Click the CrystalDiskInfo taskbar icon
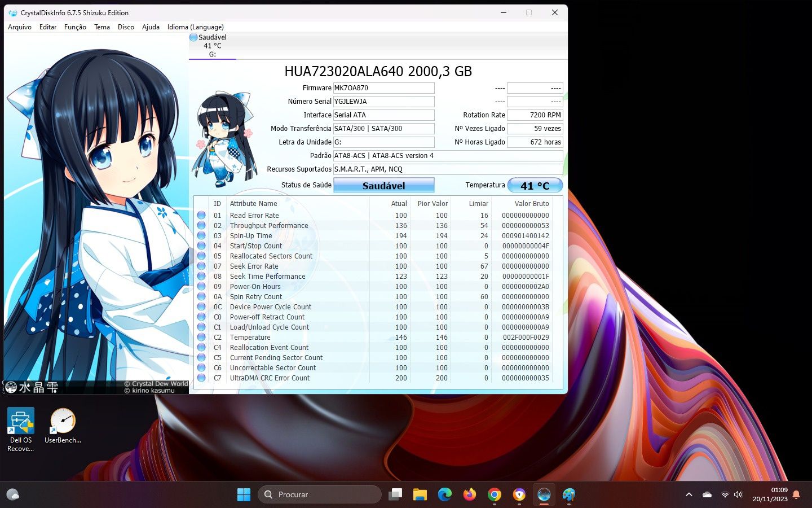 (x=544, y=494)
